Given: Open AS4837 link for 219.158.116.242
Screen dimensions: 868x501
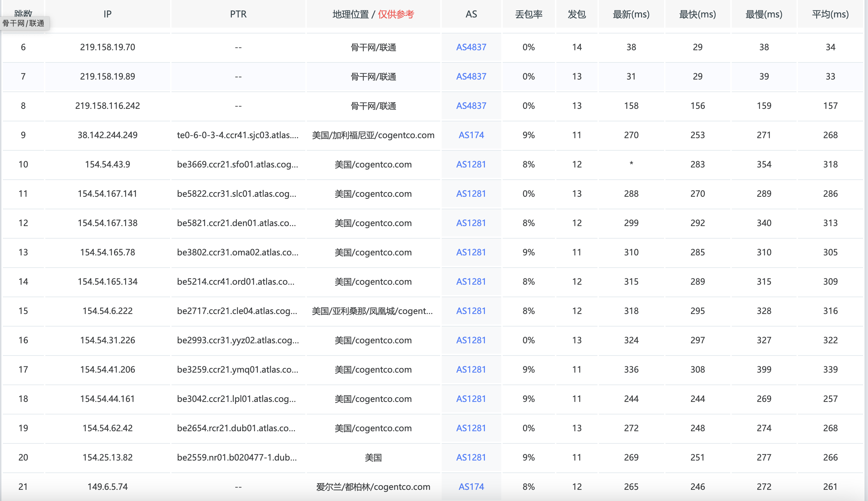Looking at the screenshot, I should pos(471,106).
